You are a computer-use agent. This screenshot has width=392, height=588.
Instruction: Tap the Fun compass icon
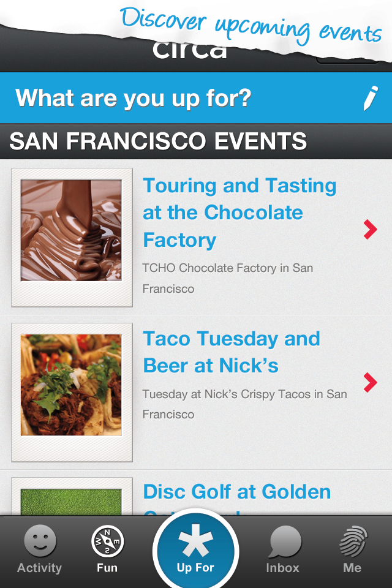click(107, 541)
